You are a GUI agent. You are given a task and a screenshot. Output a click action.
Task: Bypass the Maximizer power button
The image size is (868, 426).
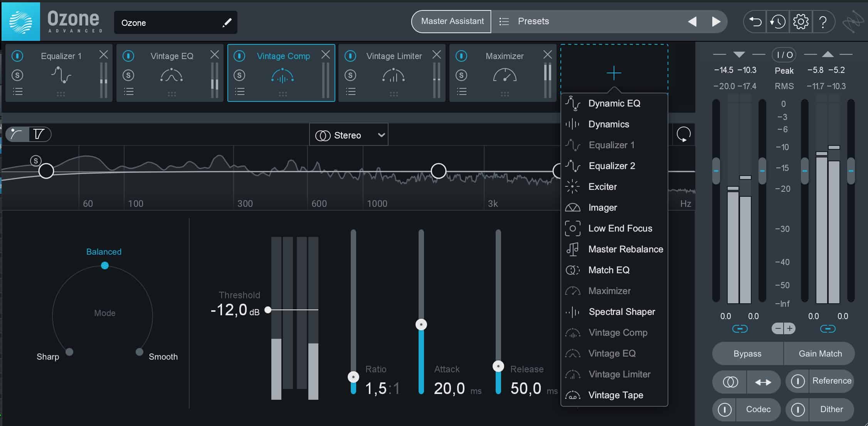[x=461, y=56]
